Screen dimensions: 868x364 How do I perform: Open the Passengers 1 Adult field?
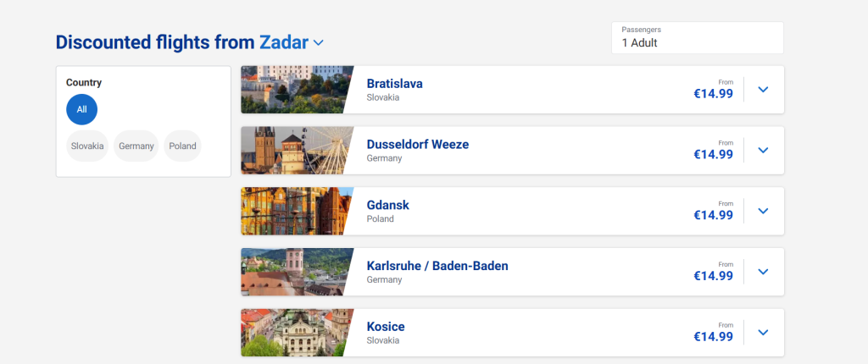tap(697, 37)
